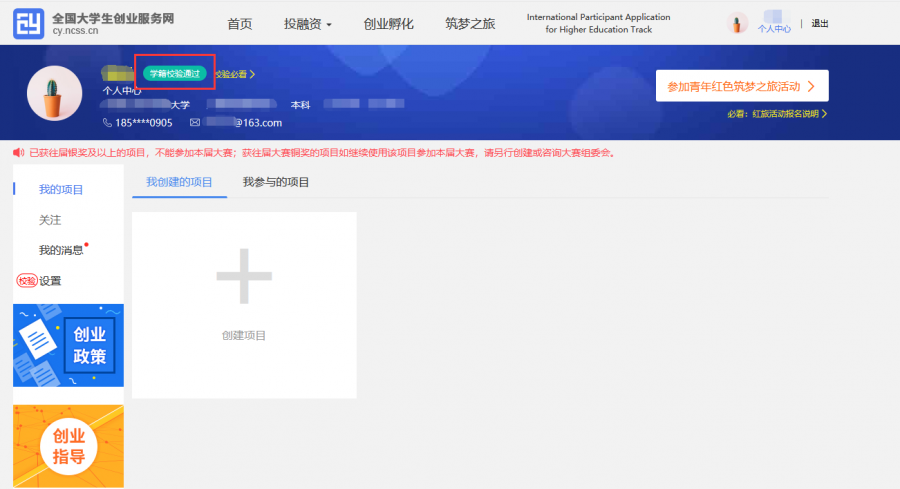
Task: Expand the 投融资 dropdown menu
Action: tap(307, 24)
